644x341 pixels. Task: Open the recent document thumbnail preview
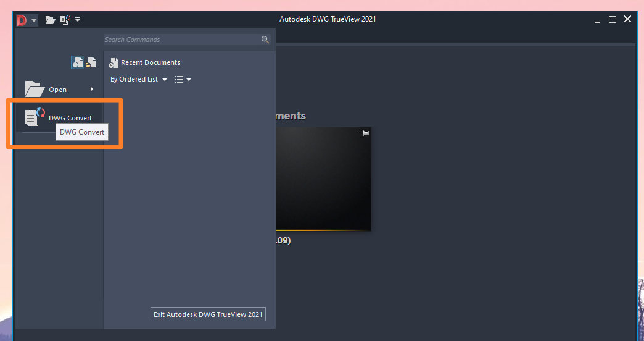323,179
